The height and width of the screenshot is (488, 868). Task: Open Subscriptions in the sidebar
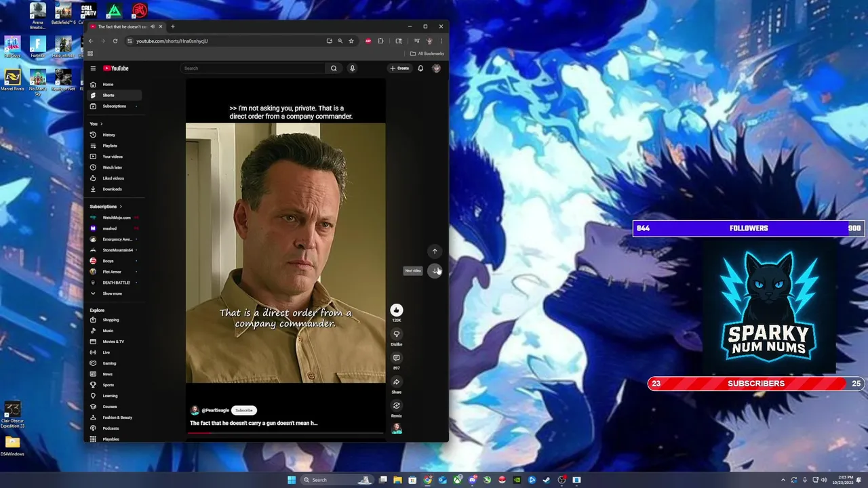113,106
